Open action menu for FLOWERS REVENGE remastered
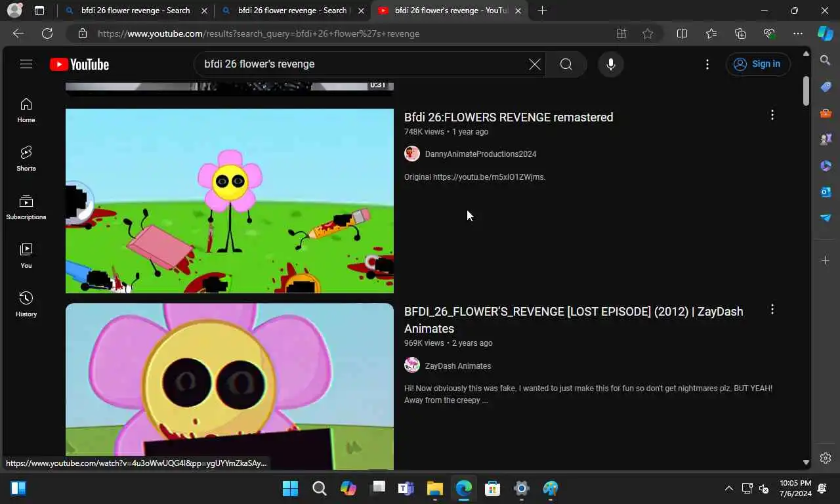This screenshot has height=504, width=840. pos(772,115)
